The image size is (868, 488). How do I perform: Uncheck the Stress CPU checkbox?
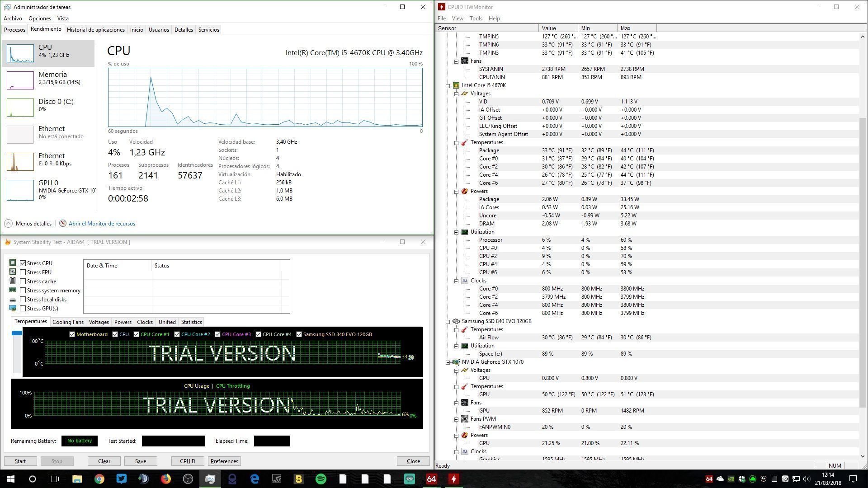tap(23, 263)
